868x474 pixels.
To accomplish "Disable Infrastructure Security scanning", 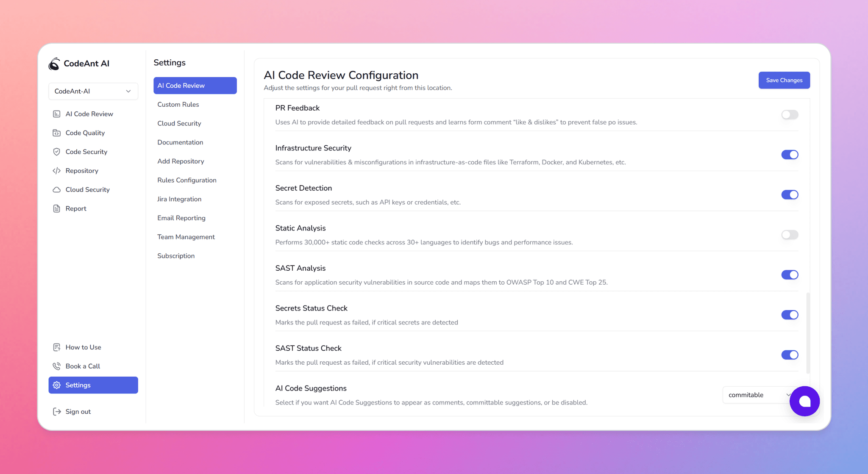I will (x=789, y=155).
